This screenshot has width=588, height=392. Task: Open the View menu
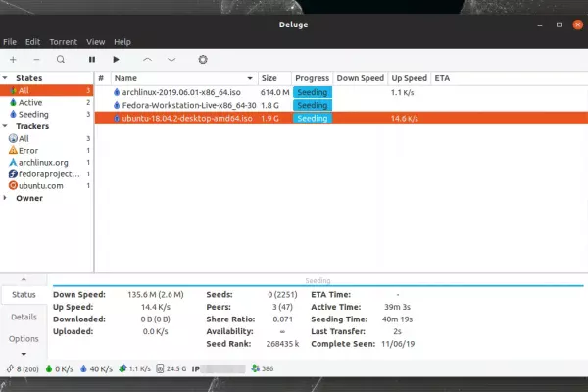click(x=96, y=42)
